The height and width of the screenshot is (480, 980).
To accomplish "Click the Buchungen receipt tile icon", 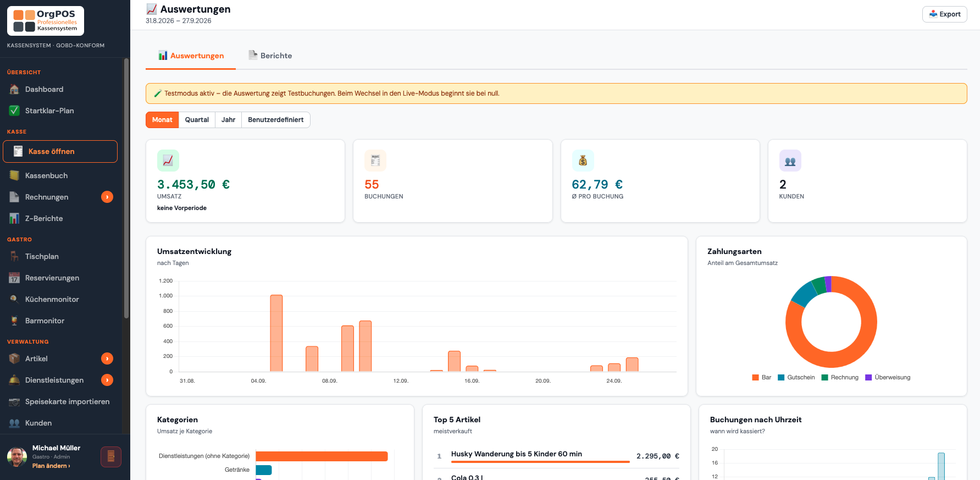I will tap(375, 161).
